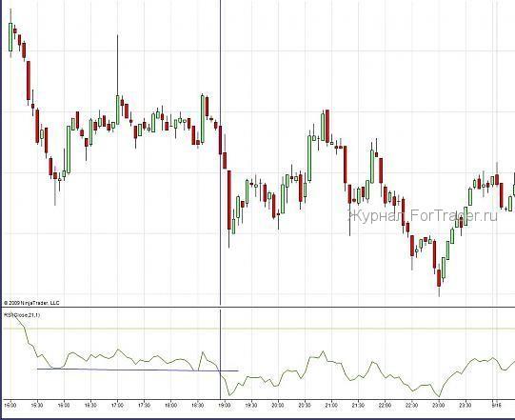Click the dark vertical line in price panel
515x420 pixels.
(220, 152)
